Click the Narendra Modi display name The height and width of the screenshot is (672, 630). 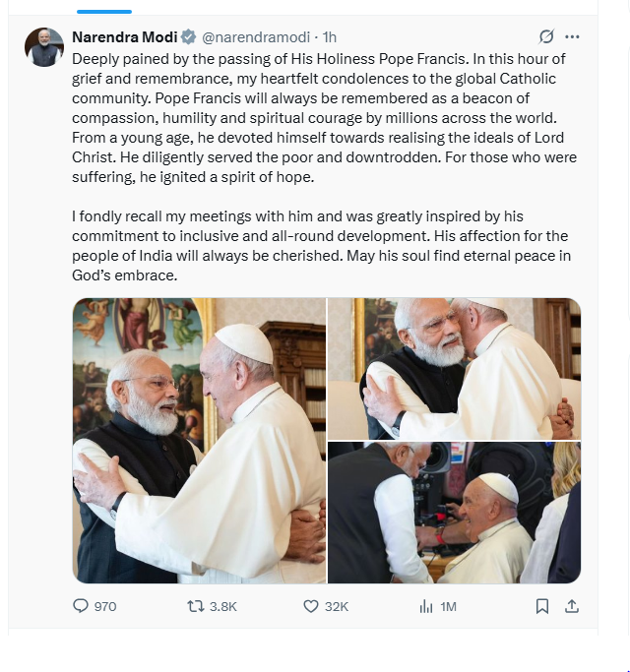pos(124,37)
